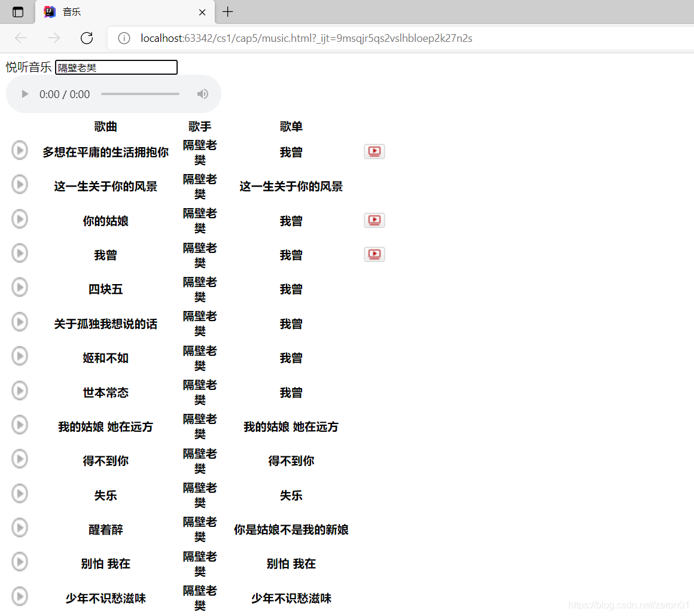Switch to the 音乐 browser tab
Screen dimensions: 694x616
(120, 12)
